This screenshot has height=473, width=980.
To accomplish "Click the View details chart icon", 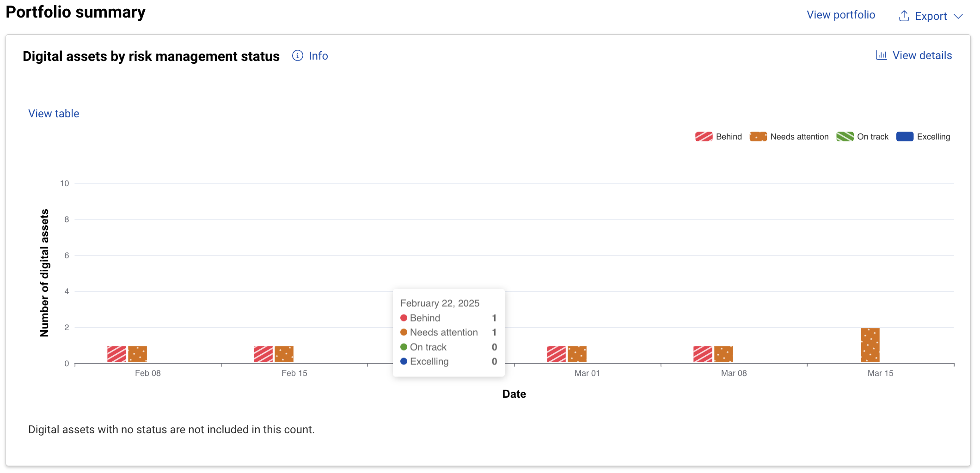I will click(881, 55).
